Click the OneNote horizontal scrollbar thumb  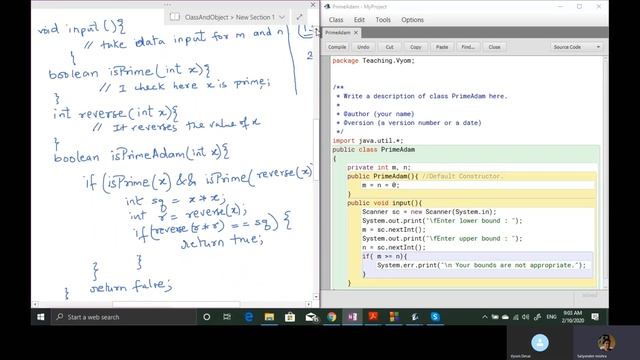176,304
